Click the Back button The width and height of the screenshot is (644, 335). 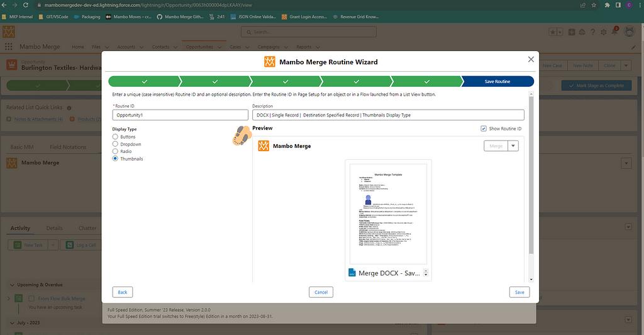tap(123, 292)
